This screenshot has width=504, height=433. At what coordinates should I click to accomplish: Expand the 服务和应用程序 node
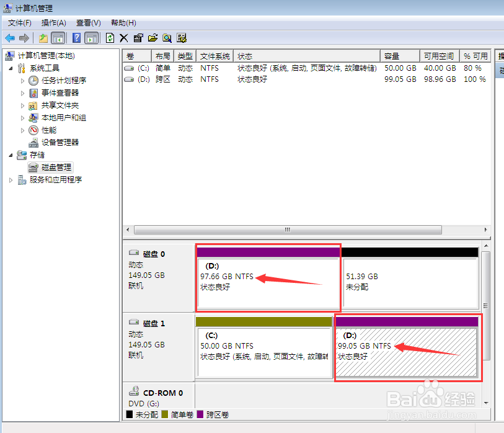11,180
